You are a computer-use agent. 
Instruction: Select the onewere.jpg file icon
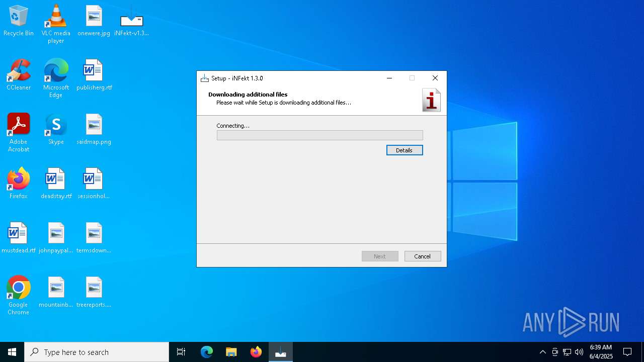[x=94, y=21]
